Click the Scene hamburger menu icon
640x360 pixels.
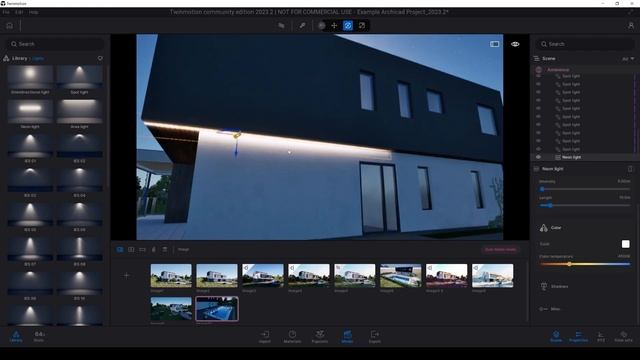click(x=537, y=58)
